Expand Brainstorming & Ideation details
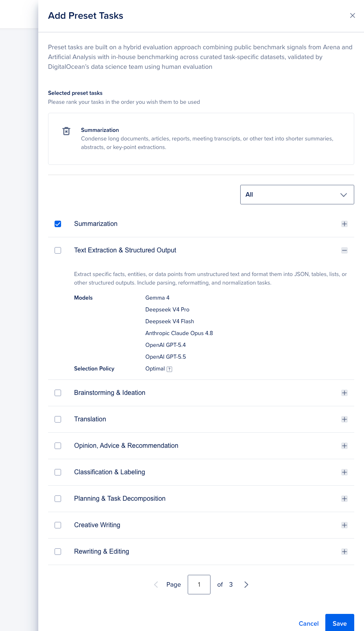This screenshot has height=631, width=364. point(344,393)
